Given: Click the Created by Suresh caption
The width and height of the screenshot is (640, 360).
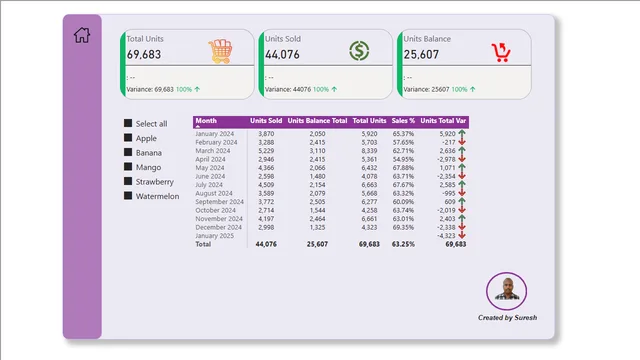Looking at the screenshot, I should click(x=507, y=318).
